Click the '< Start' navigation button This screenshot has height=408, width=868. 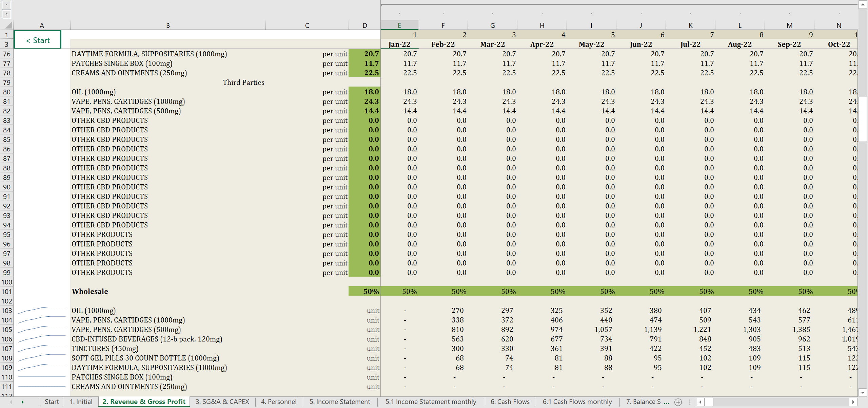coord(38,40)
